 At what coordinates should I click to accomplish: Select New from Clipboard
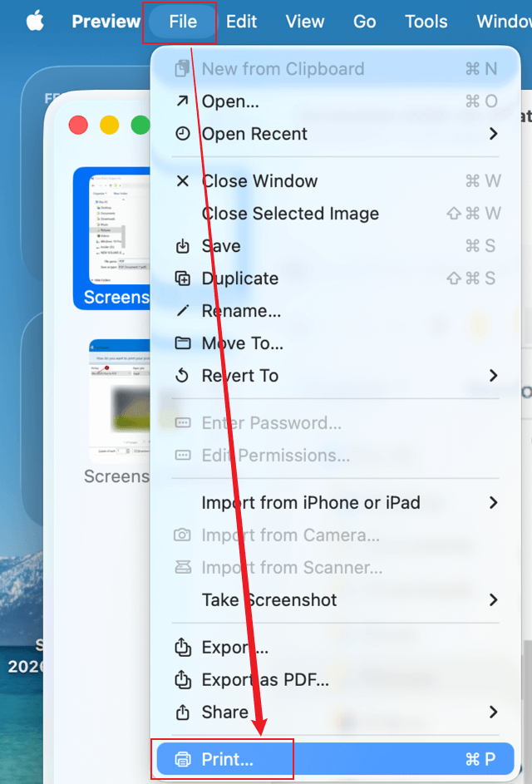click(x=336, y=69)
